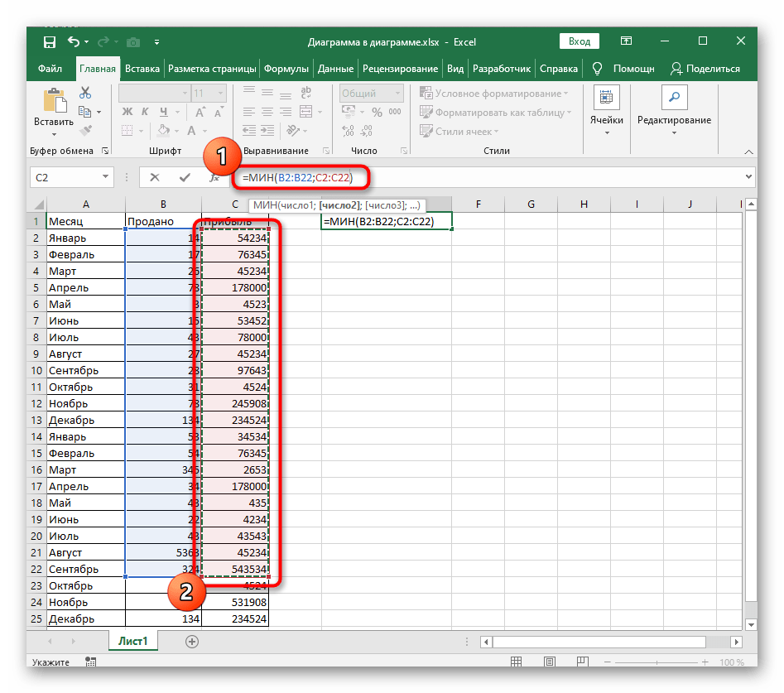This screenshot has height=693, width=784.
Task: Switch to the Вид tab
Action: (455, 69)
